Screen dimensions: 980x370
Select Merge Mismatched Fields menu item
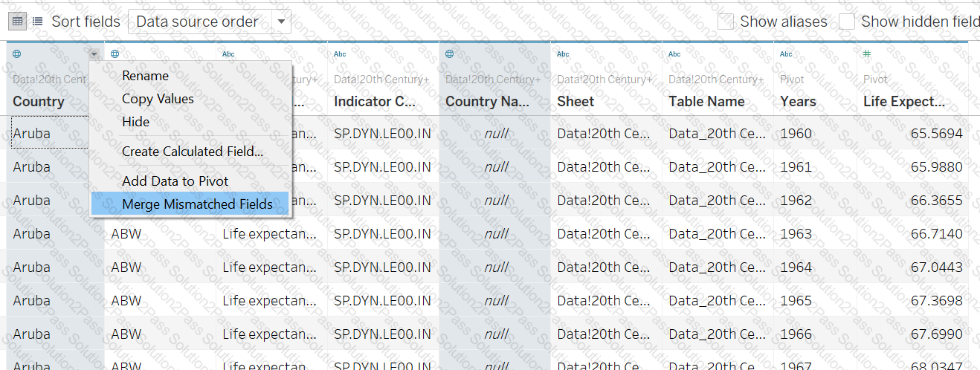tap(197, 204)
